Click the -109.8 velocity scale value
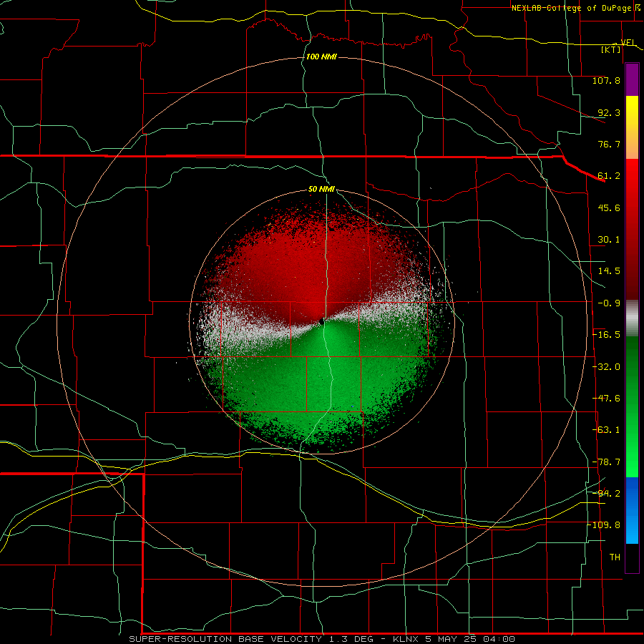This screenshot has height=644, width=644. [x=605, y=525]
